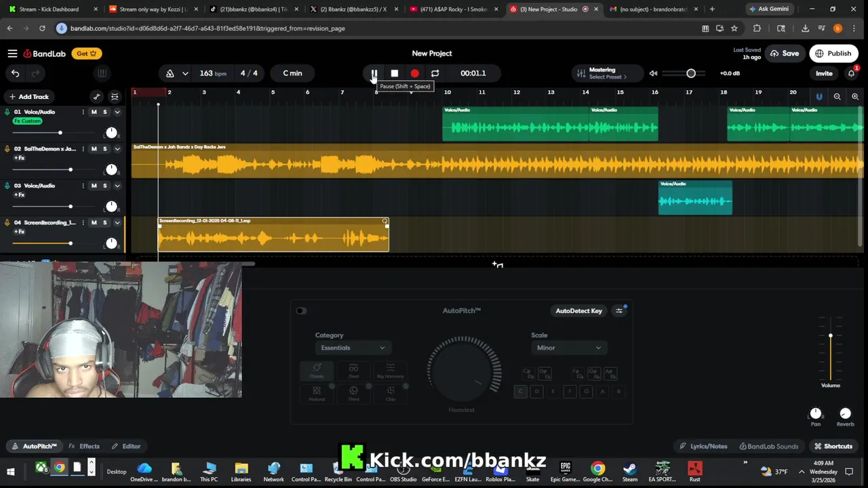Click the Invite button
This screenshot has width=868, height=488.
tap(824, 73)
